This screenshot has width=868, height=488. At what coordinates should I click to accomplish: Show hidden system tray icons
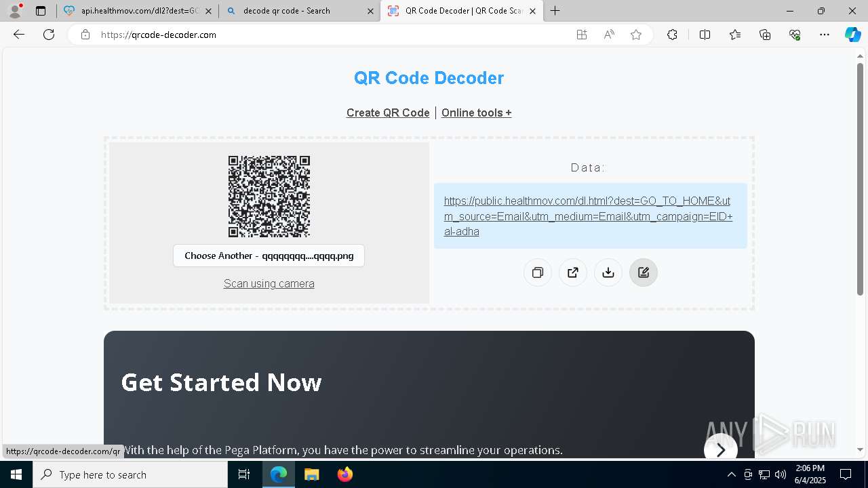point(731,474)
